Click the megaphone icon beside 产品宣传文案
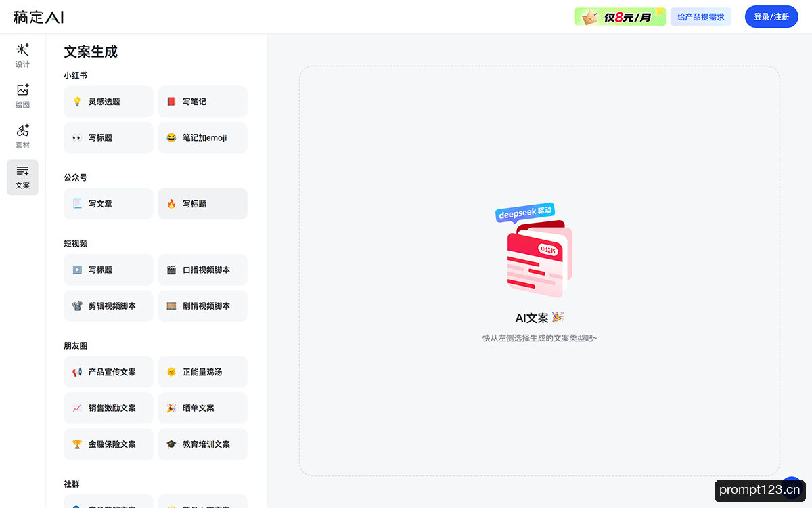This screenshot has width=812, height=508. [x=77, y=372]
